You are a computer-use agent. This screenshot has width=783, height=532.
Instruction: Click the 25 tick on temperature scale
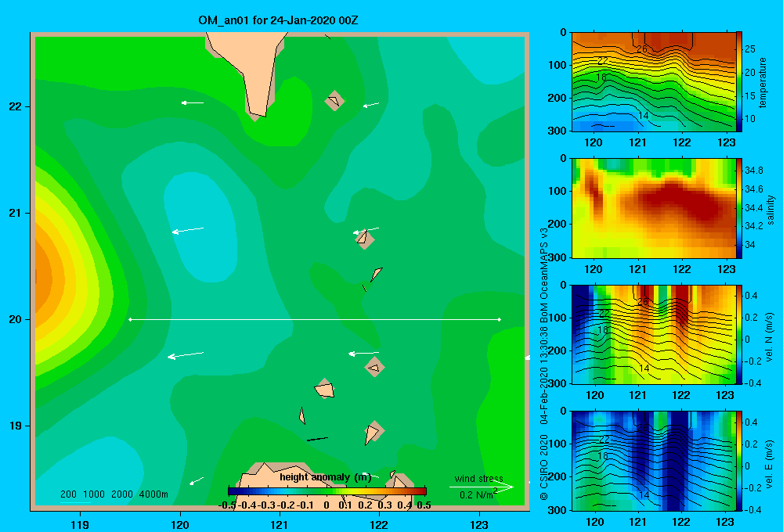pos(749,49)
